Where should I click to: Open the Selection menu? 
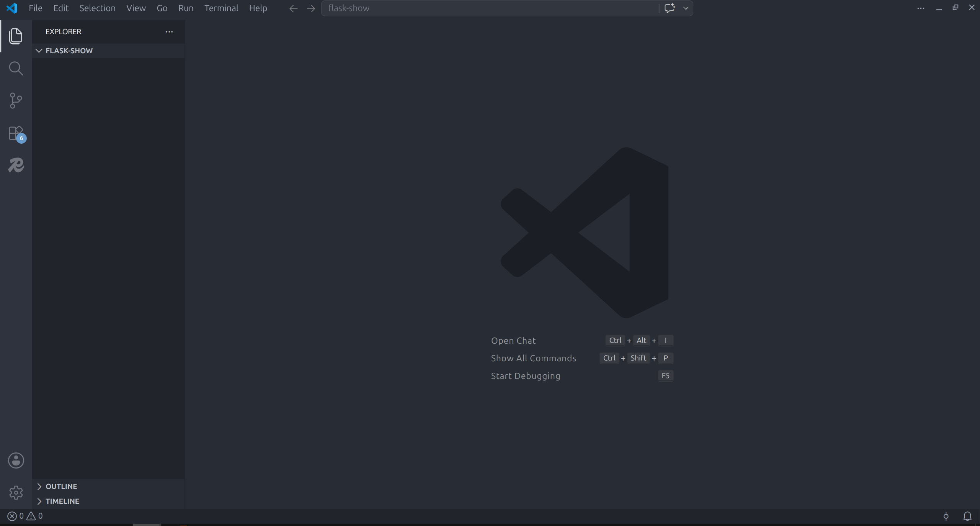[x=97, y=8]
